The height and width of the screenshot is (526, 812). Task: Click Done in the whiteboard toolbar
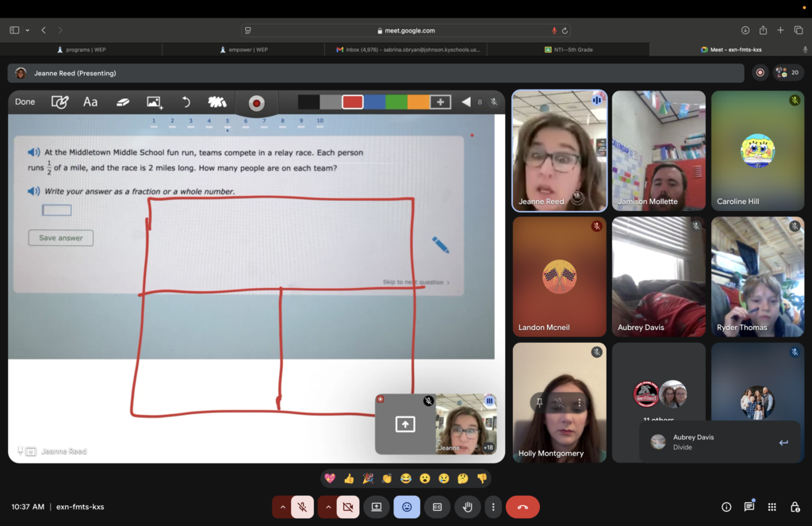click(x=25, y=102)
